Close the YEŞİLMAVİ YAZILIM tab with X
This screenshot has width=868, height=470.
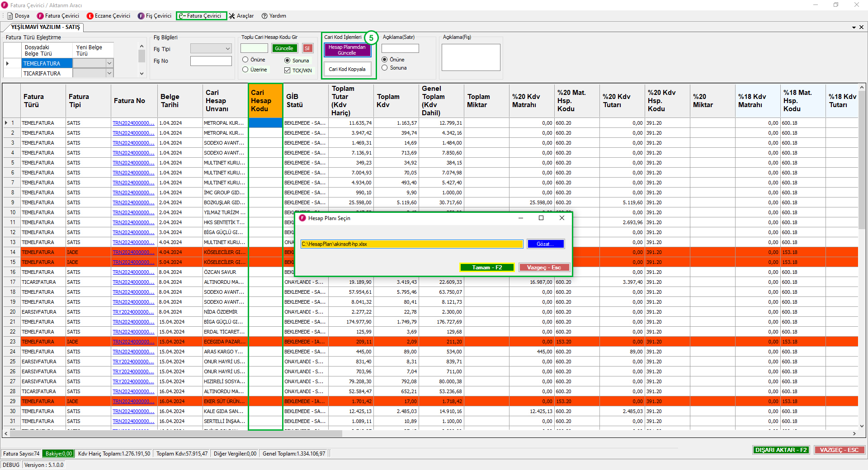(861, 27)
